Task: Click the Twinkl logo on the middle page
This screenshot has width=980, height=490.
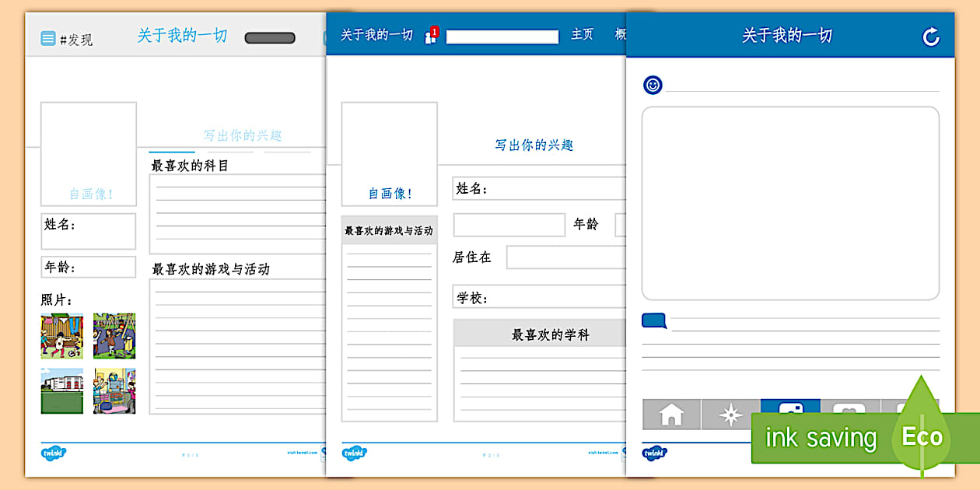Action: (355, 453)
